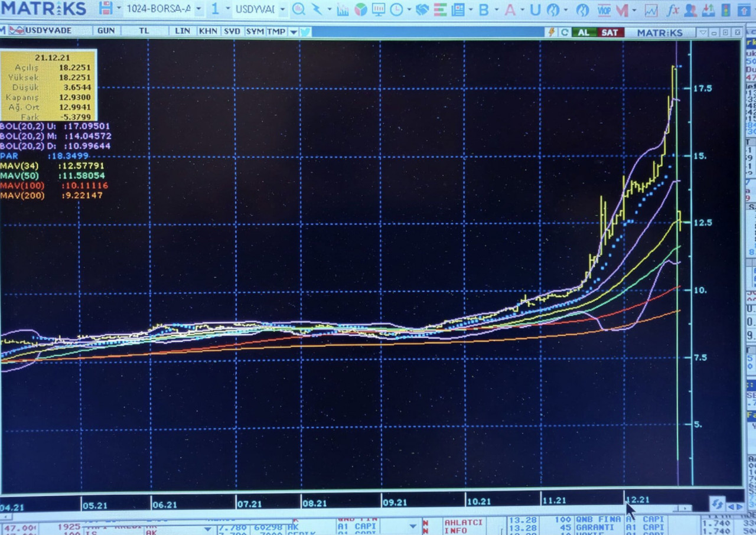Select the GUN period tab
Image resolution: width=756 pixels, height=535 pixels.
106,31
